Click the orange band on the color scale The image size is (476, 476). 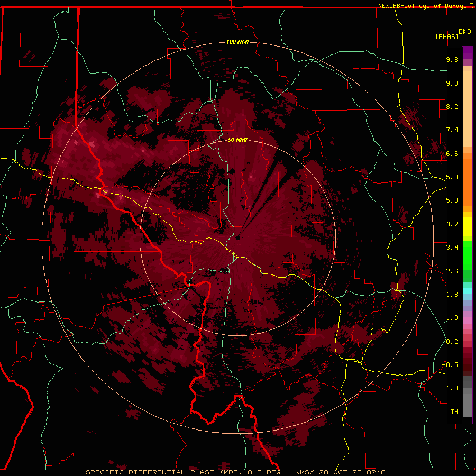[467, 182]
